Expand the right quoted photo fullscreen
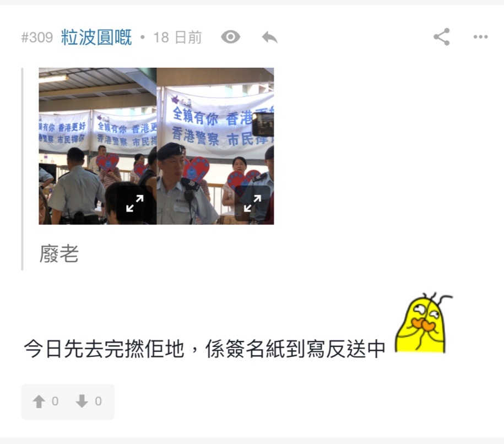This screenshot has width=504, height=444. [252, 203]
